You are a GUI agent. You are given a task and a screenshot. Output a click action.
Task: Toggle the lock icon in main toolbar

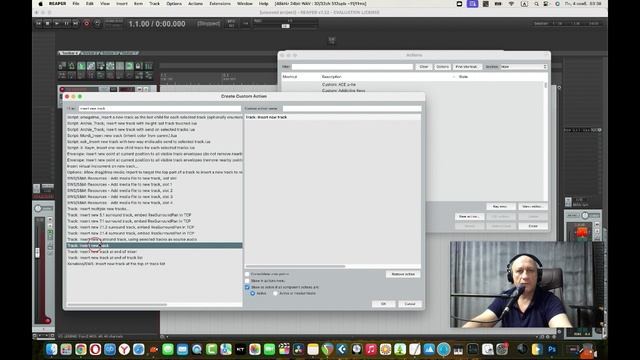138,66
